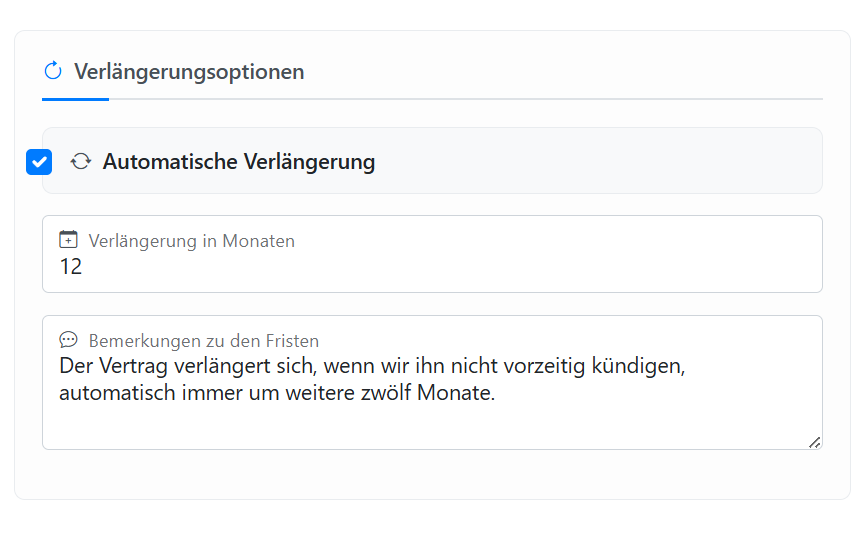The width and height of the screenshot is (866, 559).
Task: Click the speech bubble icon for Bemerkungen
Action: (68, 340)
